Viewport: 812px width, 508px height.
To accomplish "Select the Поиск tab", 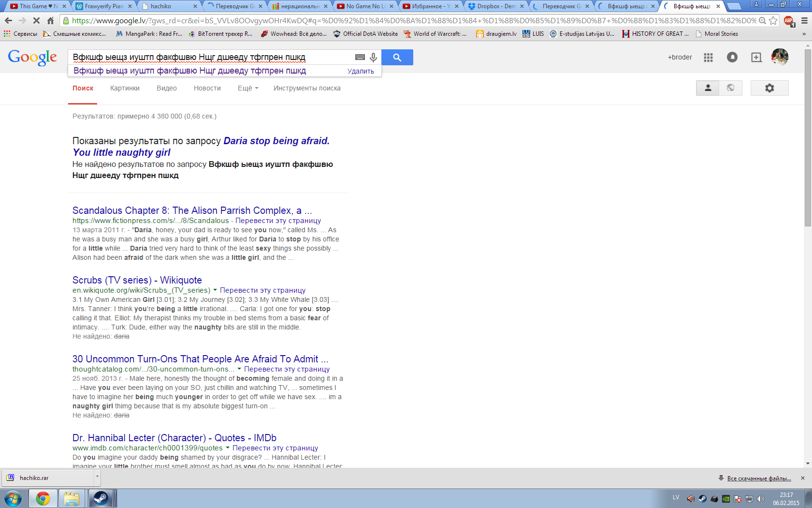I will (x=83, y=88).
